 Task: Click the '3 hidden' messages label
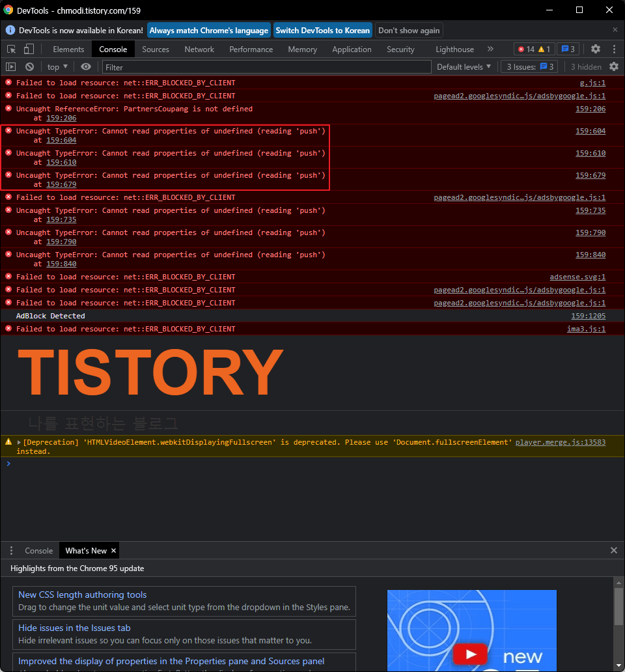[586, 67]
